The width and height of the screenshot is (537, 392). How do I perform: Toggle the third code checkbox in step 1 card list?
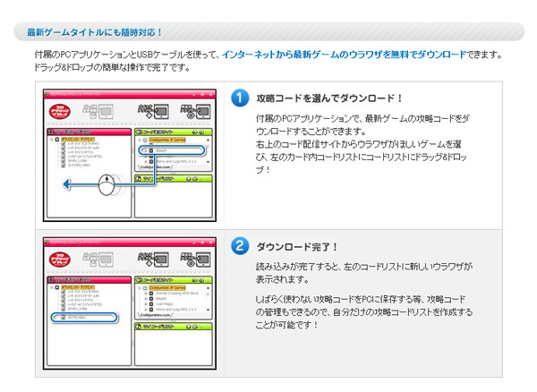[x=63, y=152]
